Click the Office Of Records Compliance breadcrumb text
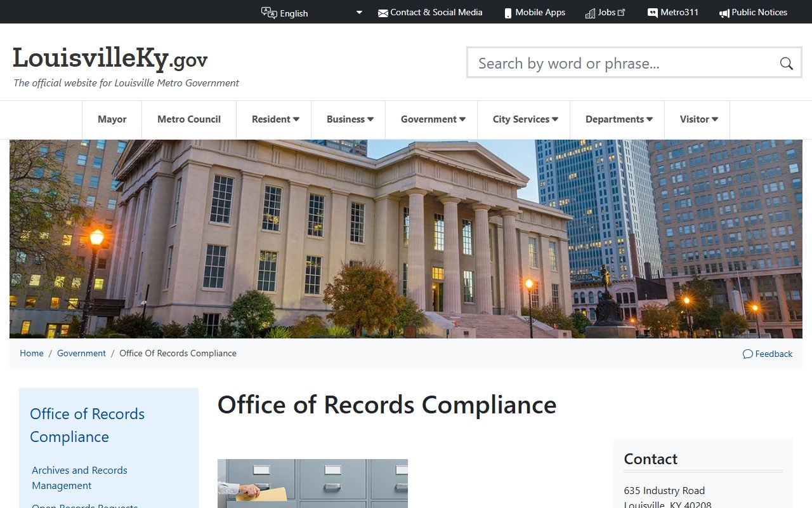 click(x=178, y=353)
